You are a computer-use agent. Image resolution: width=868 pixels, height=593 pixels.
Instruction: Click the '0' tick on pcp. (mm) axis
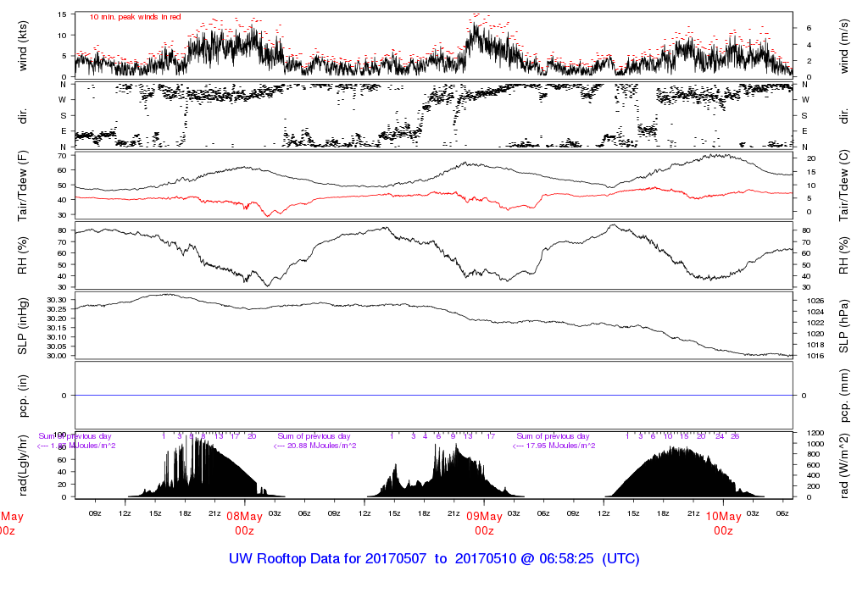pyautogui.click(x=804, y=396)
